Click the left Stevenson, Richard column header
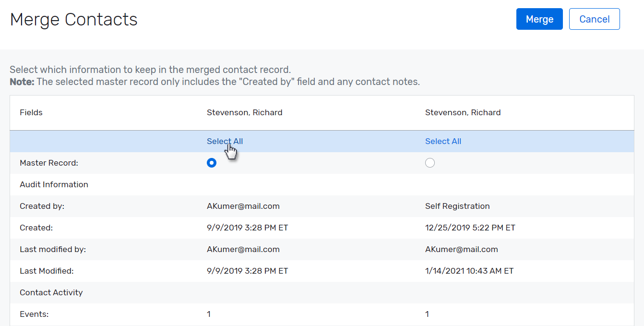 [244, 112]
